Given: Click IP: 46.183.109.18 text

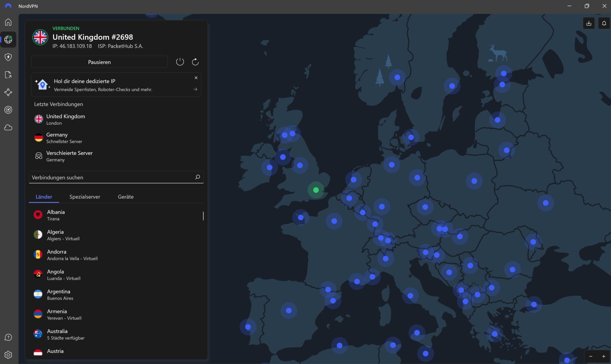Looking at the screenshot, I should click(72, 46).
